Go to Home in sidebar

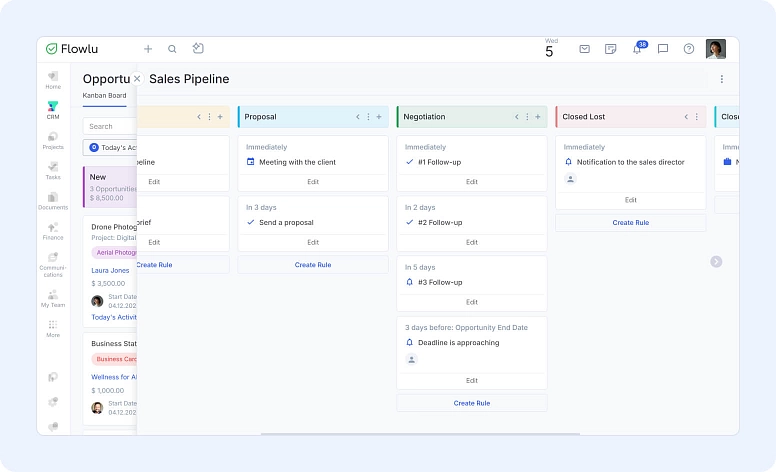point(53,80)
